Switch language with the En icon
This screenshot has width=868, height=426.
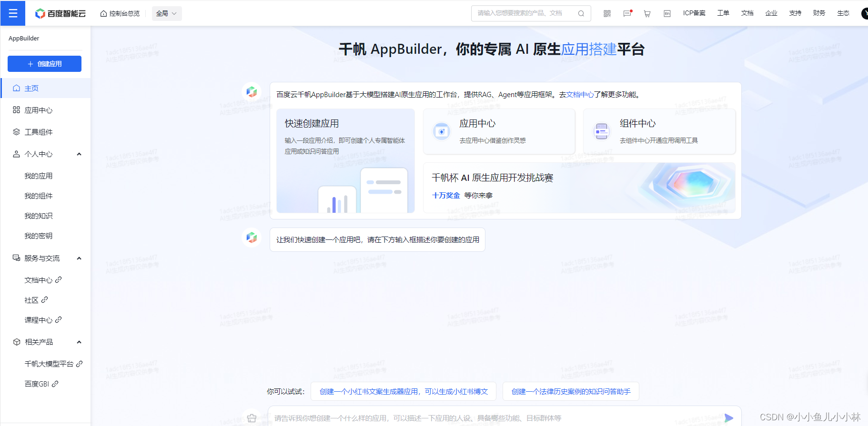coord(667,13)
